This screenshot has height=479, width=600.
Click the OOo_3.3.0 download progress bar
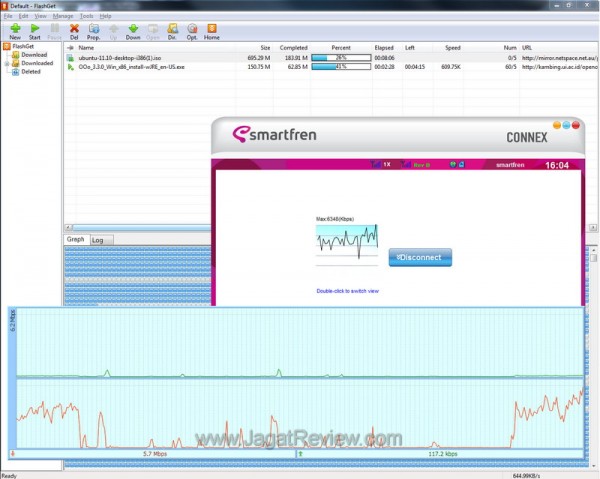pyautogui.click(x=341, y=67)
